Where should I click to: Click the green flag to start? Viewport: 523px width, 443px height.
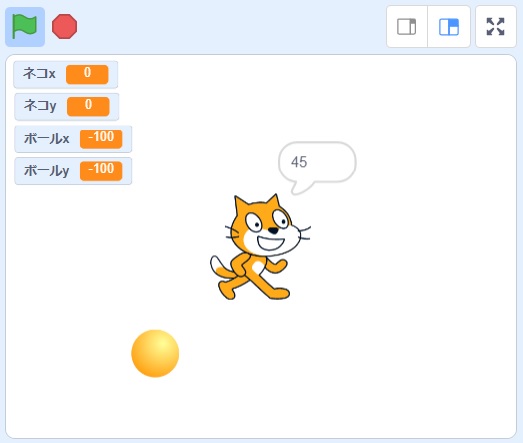pos(25,27)
